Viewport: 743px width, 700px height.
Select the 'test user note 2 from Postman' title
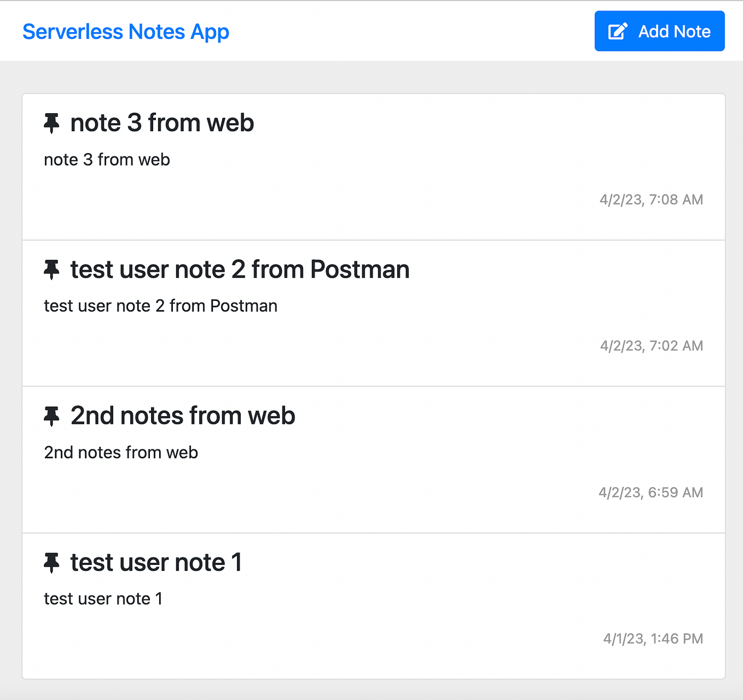(240, 270)
